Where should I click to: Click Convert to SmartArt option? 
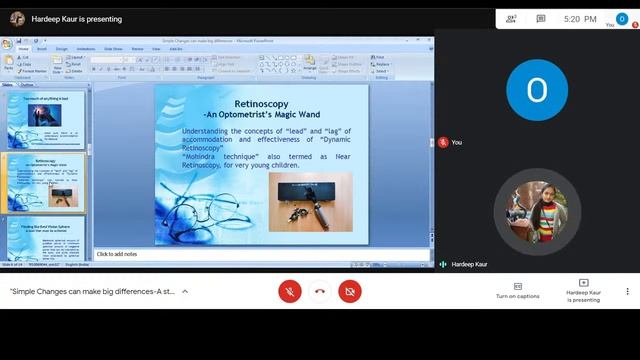231,71
